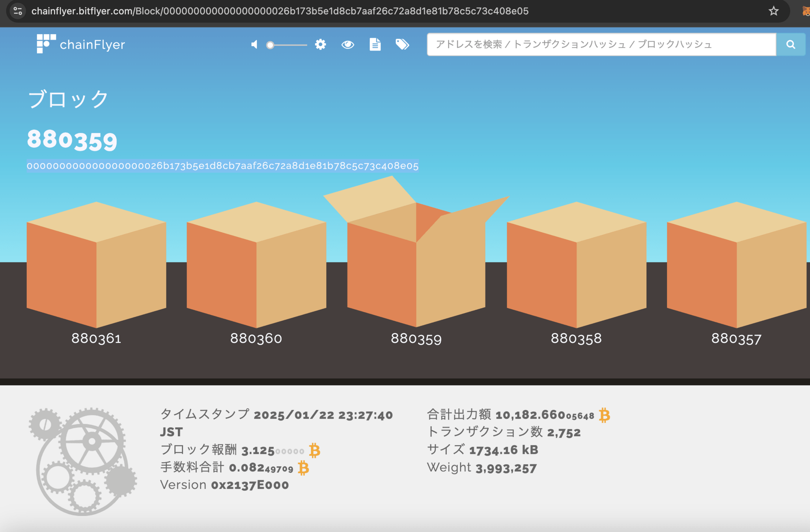The height and width of the screenshot is (532, 810).
Task: Open the box for block 880360
Action: [x=256, y=265]
